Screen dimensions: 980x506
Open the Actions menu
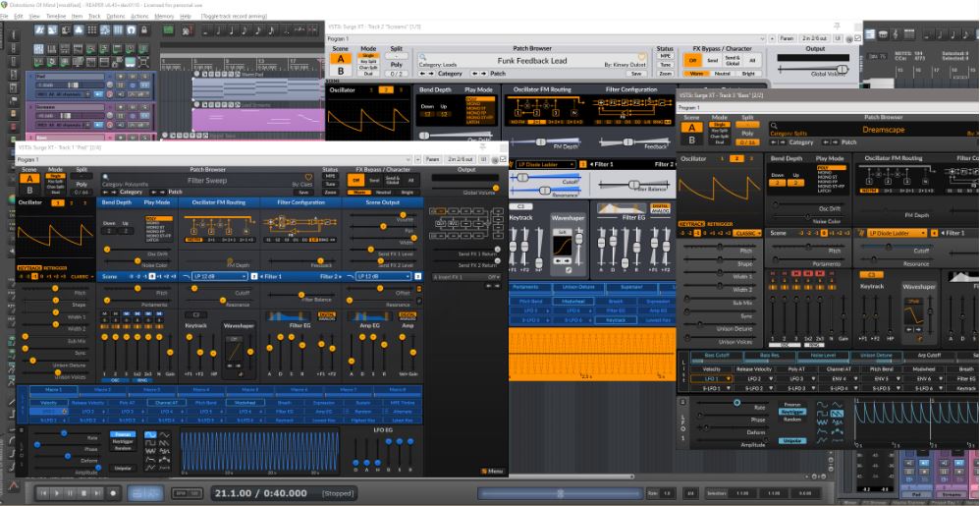click(x=140, y=16)
